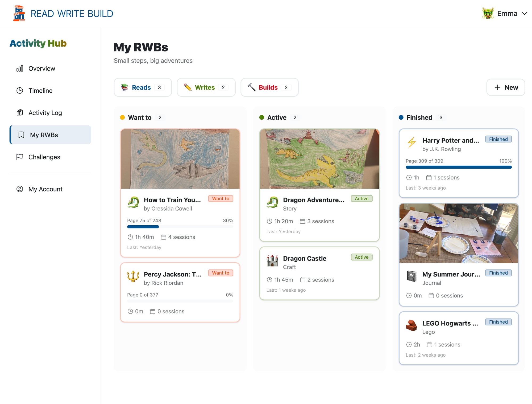532x404 pixels.
Task: Select the Active badge on Dragon Castle
Action: pyautogui.click(x=361, y=257)
